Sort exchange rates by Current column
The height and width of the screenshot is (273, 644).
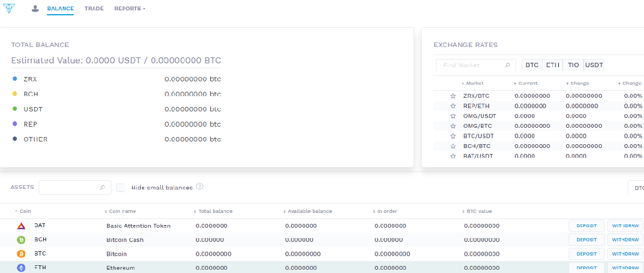(525, 84)
